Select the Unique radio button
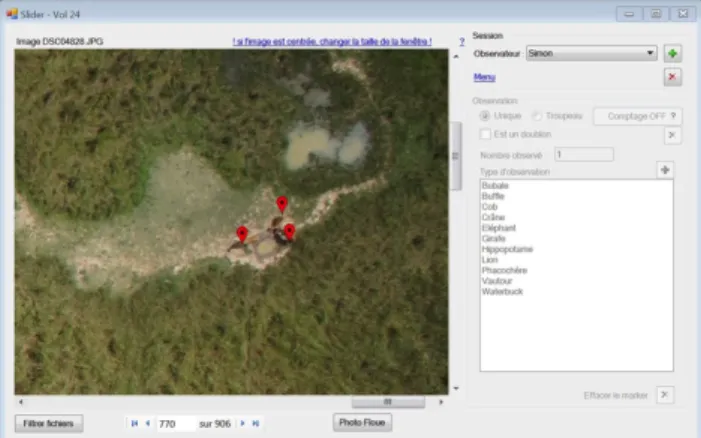The width and height of the screenshot is (701, 438). click(x=485, y=116)
